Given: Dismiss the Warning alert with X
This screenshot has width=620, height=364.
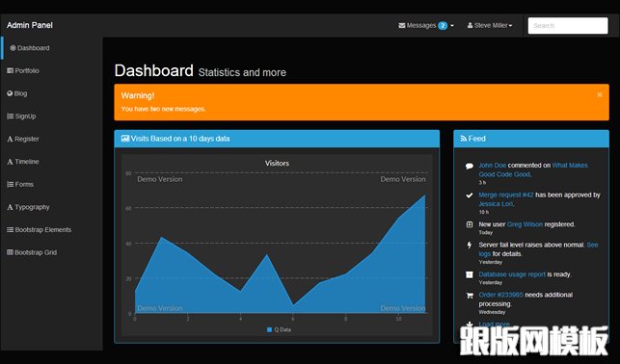Looking at the screenshot, I should click(x=600, y=94).
